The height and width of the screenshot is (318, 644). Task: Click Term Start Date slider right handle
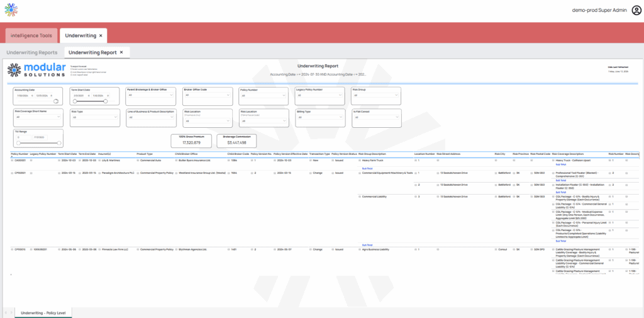(x=106, y=101)
